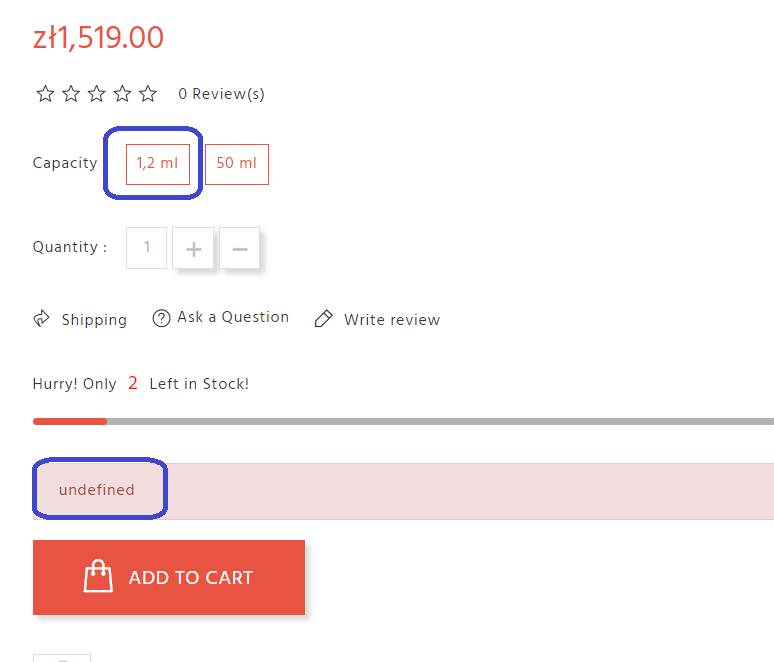Click the Shipping arrow icon

point(42,319)
